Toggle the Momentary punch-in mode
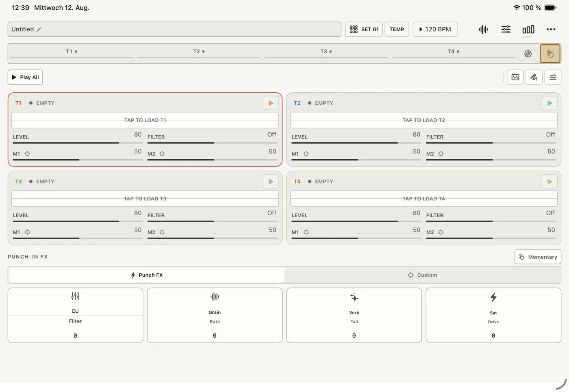Viewport: 569px width, 392px height. coord(538,257)
